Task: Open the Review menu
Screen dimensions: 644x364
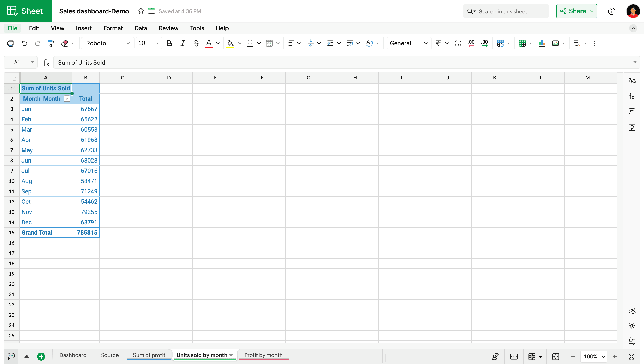Action: click(169, 28)
